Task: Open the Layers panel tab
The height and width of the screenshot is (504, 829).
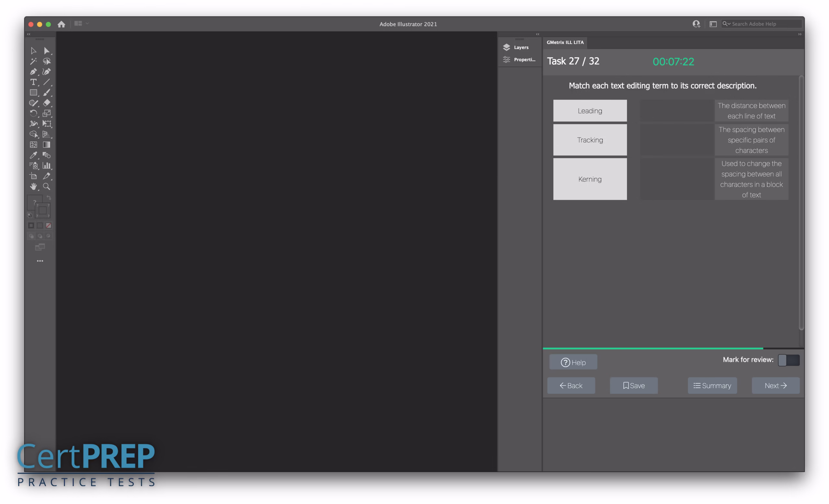Action: [520, 47]
